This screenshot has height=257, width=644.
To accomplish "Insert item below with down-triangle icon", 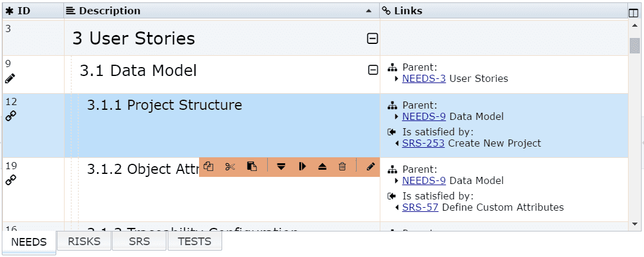I will coord(281,167).
